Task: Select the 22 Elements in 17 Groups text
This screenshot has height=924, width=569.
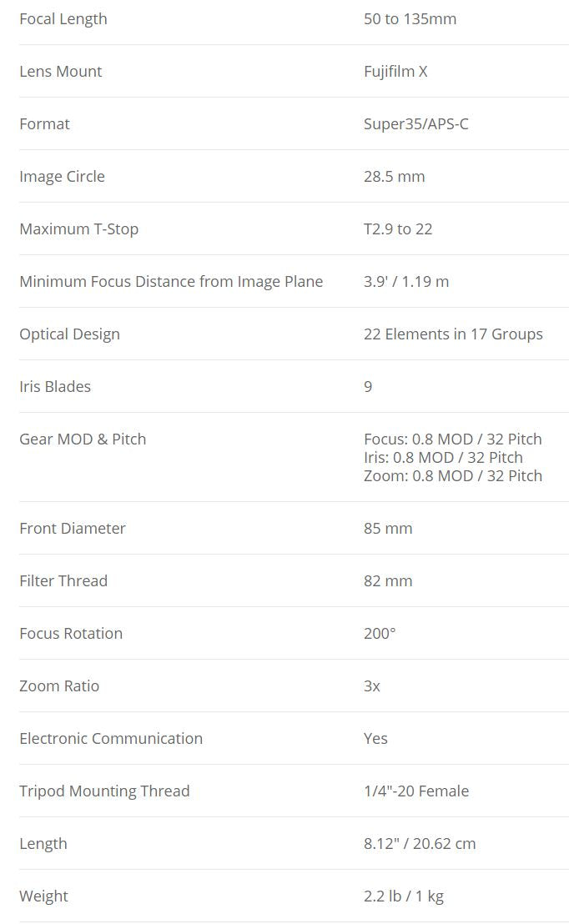Action: [x=453, y=334]
